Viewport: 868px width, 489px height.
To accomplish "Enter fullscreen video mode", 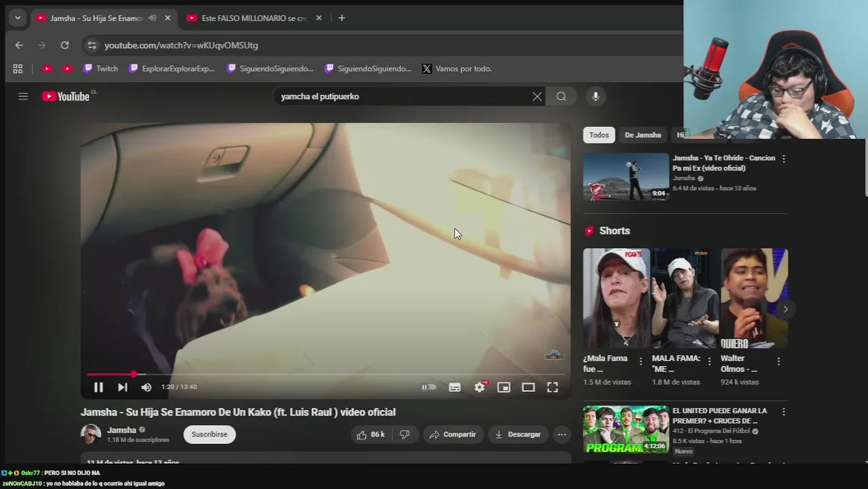I will pyautogui.click(x=553, y=387).
